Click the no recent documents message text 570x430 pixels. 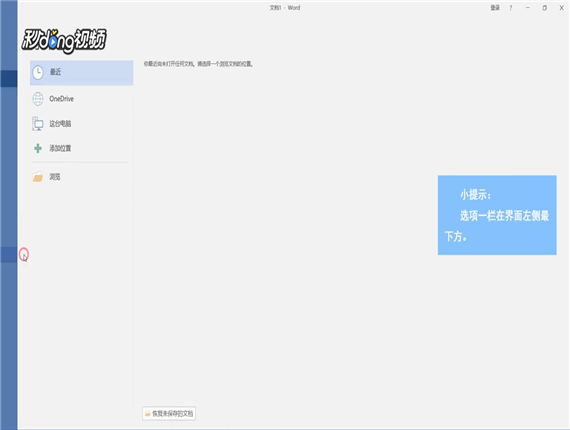pos(198,64)
